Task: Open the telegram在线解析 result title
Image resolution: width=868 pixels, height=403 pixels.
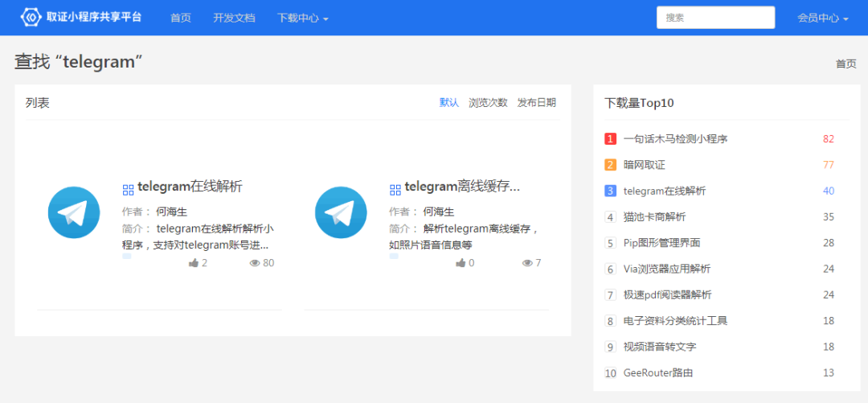Action: (x=190, y=187)
